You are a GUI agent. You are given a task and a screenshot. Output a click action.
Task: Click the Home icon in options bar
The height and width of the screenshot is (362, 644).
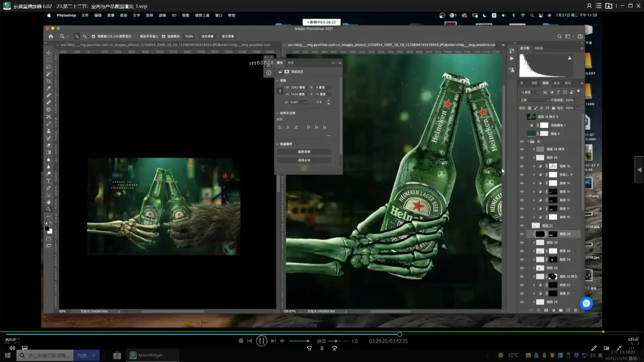(51, 36)
